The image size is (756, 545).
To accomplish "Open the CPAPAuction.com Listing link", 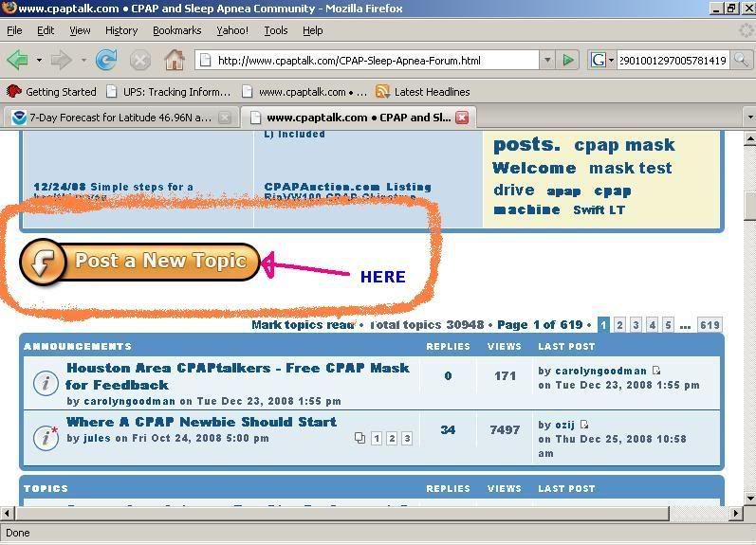I will pyautogui.click(x=347, y=187).
